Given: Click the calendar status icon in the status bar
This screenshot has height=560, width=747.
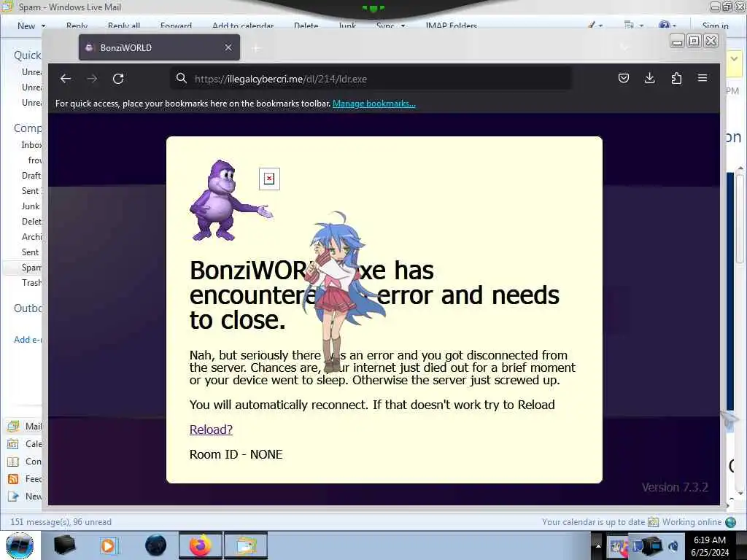Looking at the screenshot, I should pyautogui.click(x=653, y=522).
